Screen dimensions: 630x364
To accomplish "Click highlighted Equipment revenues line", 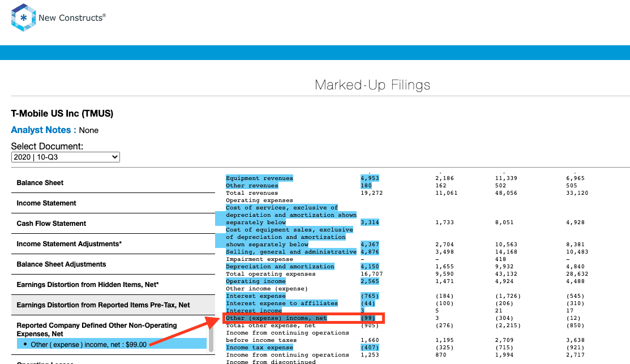I will click(x=259, y=178).
